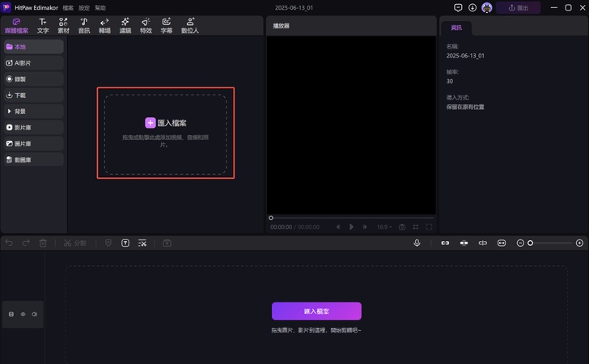Zoom out the timeline with minus icon
The height and width of the screenshot is (364, 589).
point(520,243)
